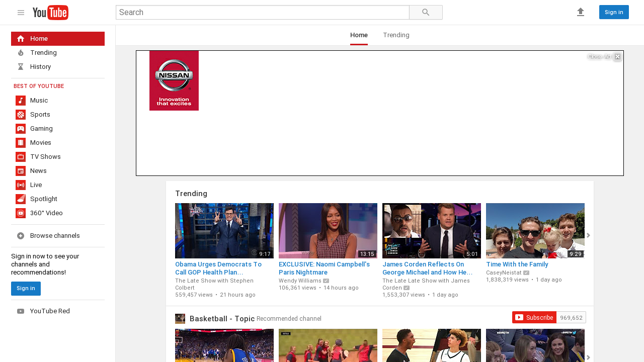Click the Gaming controller icon

click(x=21, y=129)
